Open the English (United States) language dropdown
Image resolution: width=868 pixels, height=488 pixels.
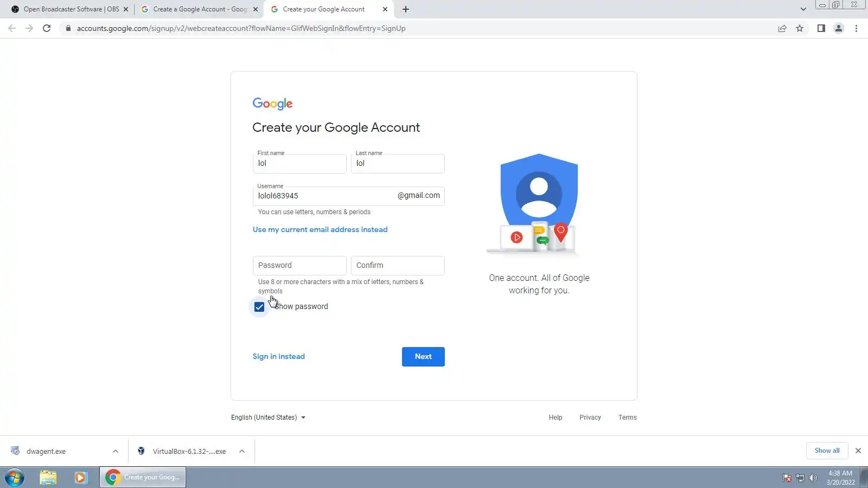coord(269,418)
